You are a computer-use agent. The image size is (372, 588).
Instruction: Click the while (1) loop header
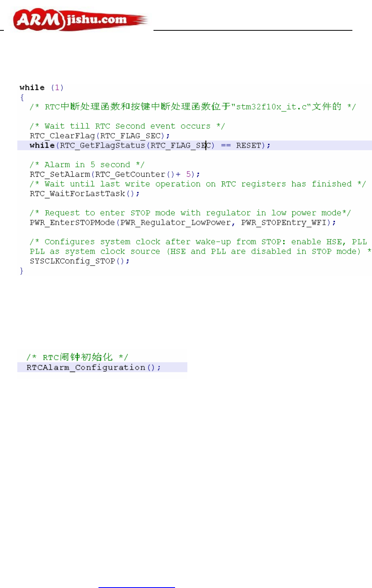pos(42,88)
